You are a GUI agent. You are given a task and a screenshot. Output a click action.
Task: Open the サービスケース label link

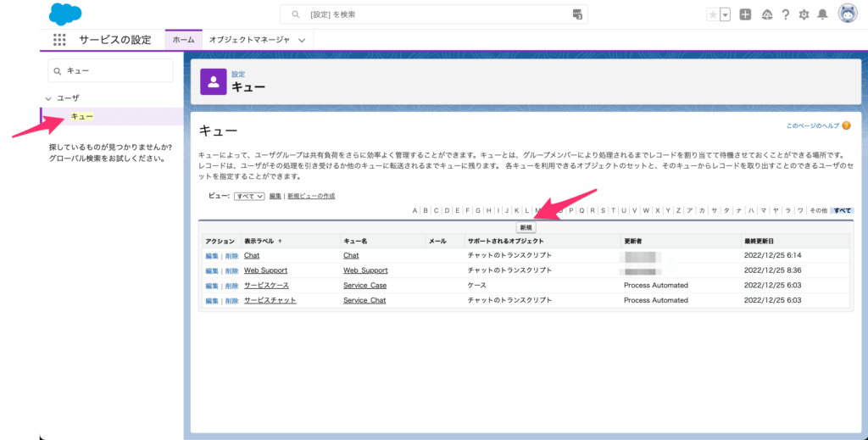point(266,286)
